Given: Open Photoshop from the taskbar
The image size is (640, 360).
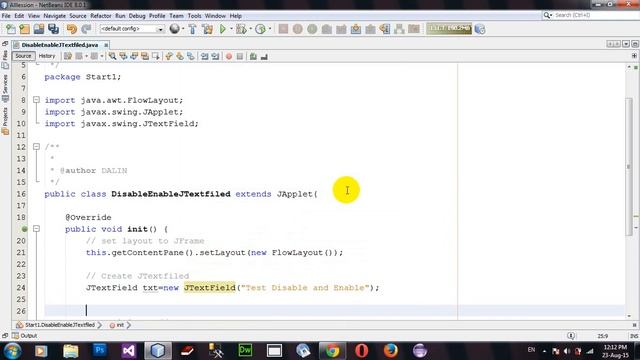Looking at the screenshot, I should [100, 350].
